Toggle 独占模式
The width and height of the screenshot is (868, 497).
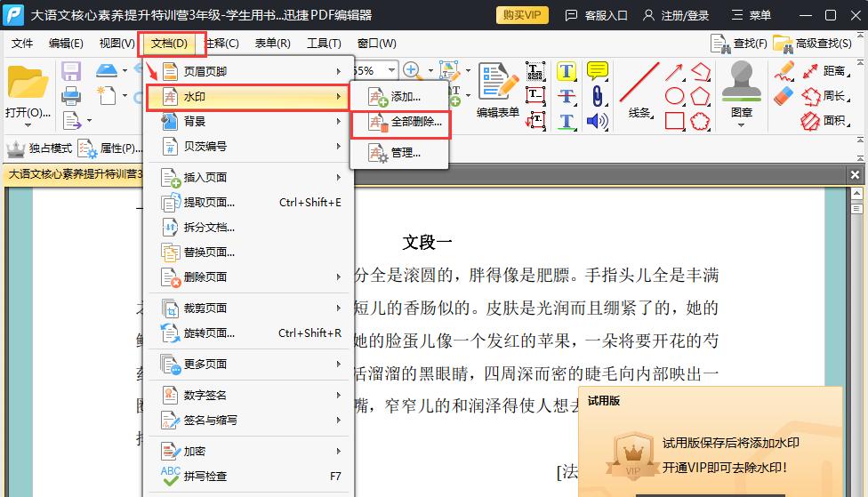click(x=39, y=148)
